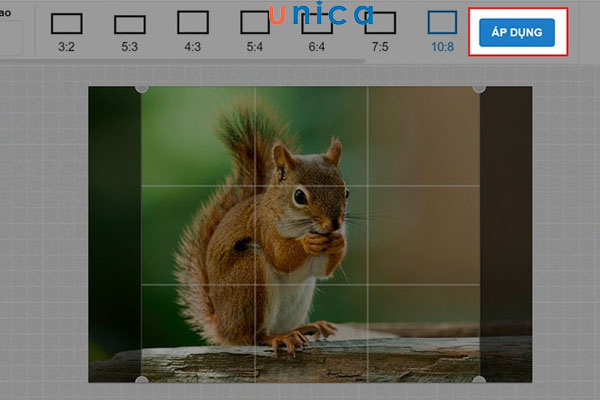
Task: Pick the 6:4 aspect ratio
Action: (x=317, y=32)
